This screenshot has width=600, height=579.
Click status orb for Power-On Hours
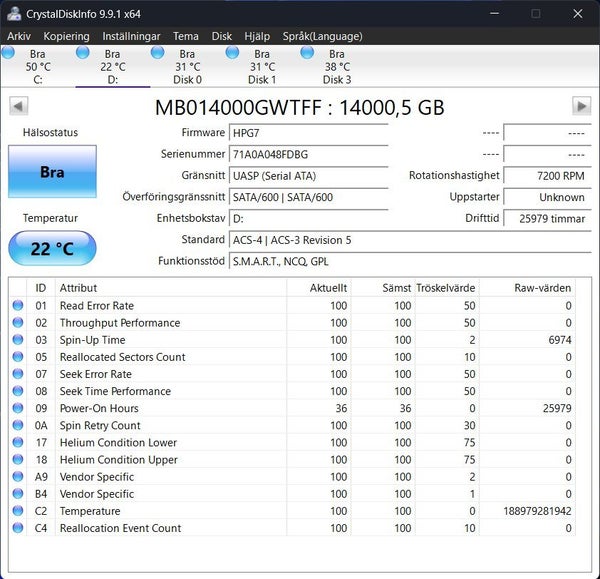18,408
